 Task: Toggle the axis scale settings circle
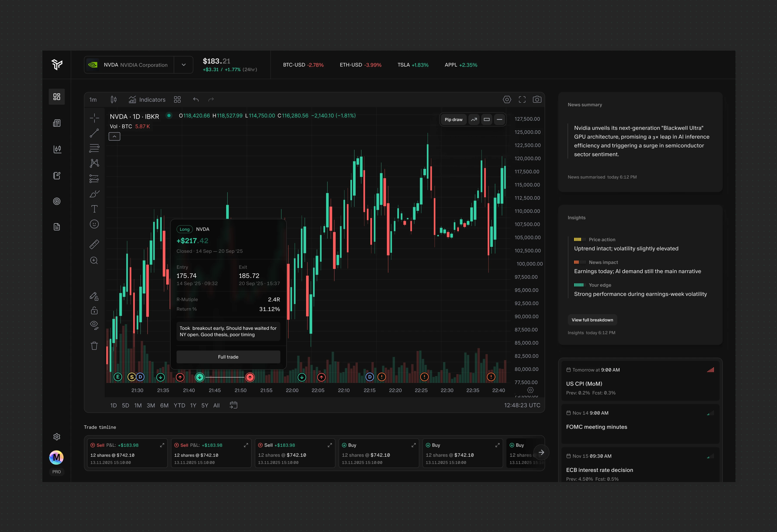[530, 390]
